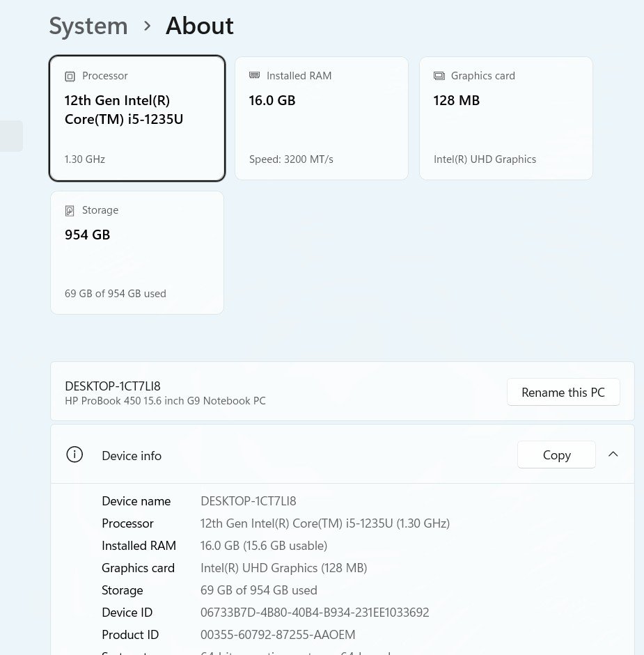Click 16.0 GB (15.6 GB usable) value
The height and width of the screenshot is (655, 644).
tap(264, 546)
